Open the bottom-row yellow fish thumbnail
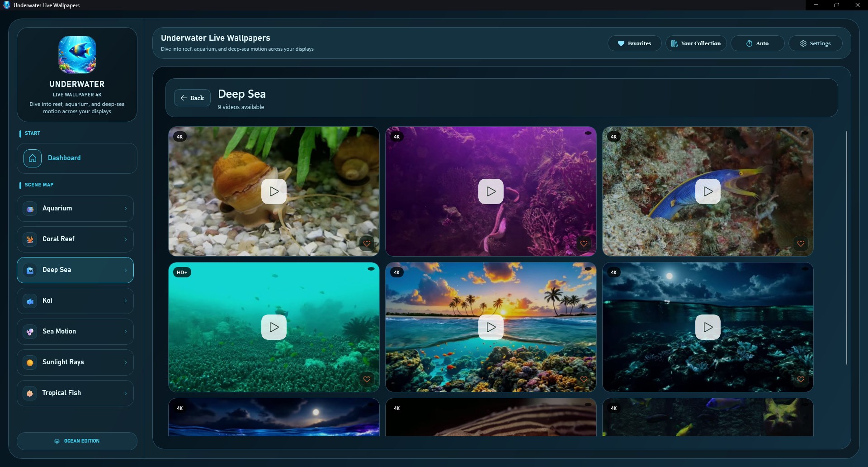 pyautogui.click(x=708, y=417)
